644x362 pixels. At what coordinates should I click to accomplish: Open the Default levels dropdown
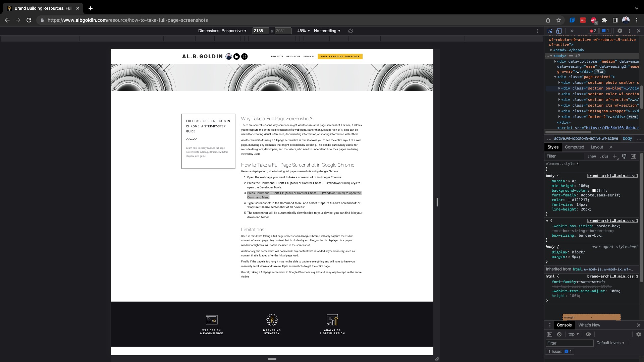pos(610,343)
